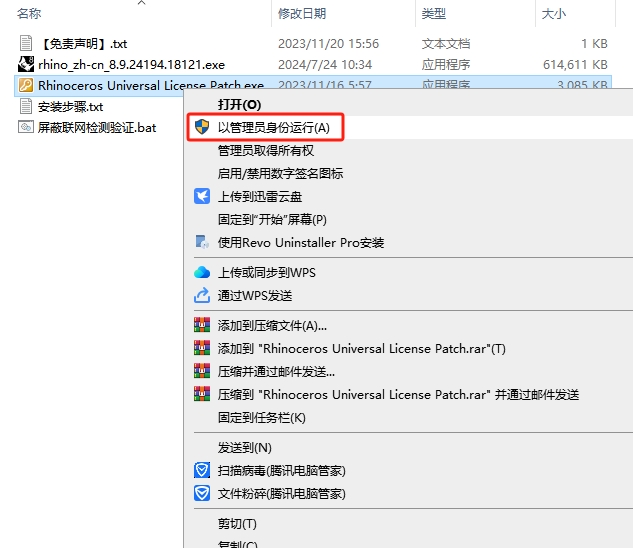
Task: Click the shield icon beside 以管理员身份运行
Action: [202, 127]
